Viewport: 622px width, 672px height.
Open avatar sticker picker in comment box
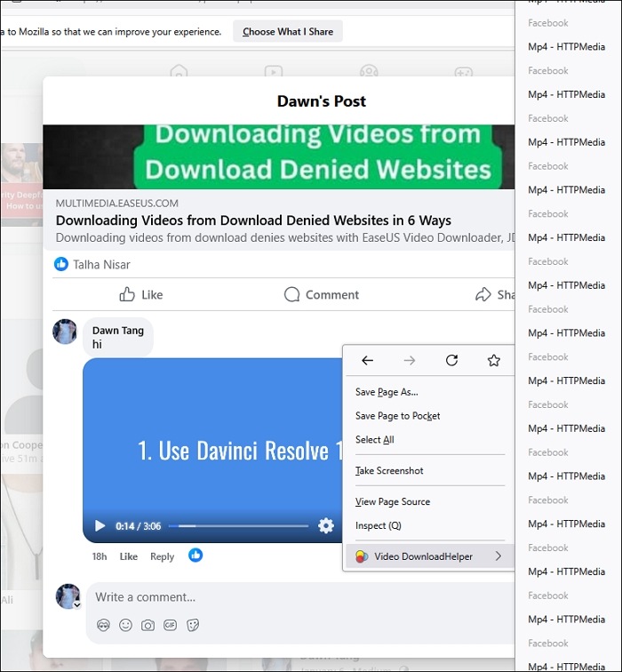point(103,625)
